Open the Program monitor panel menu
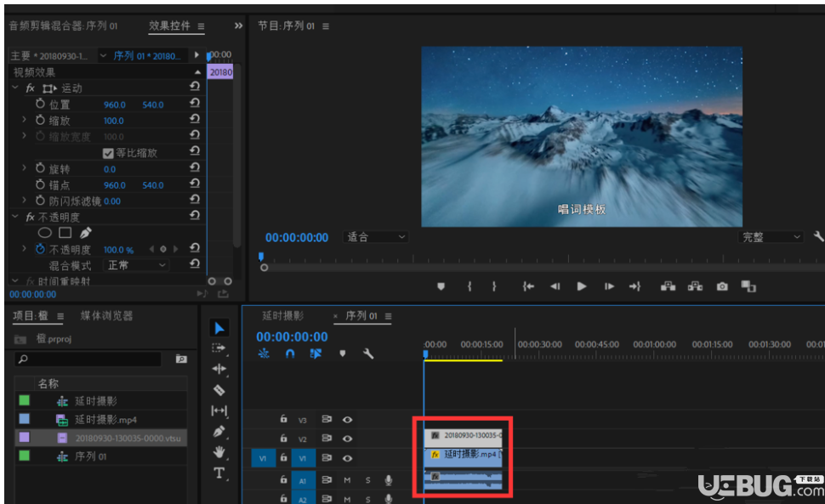The width and height of the screenshot is (825, 504). (326, 25)
